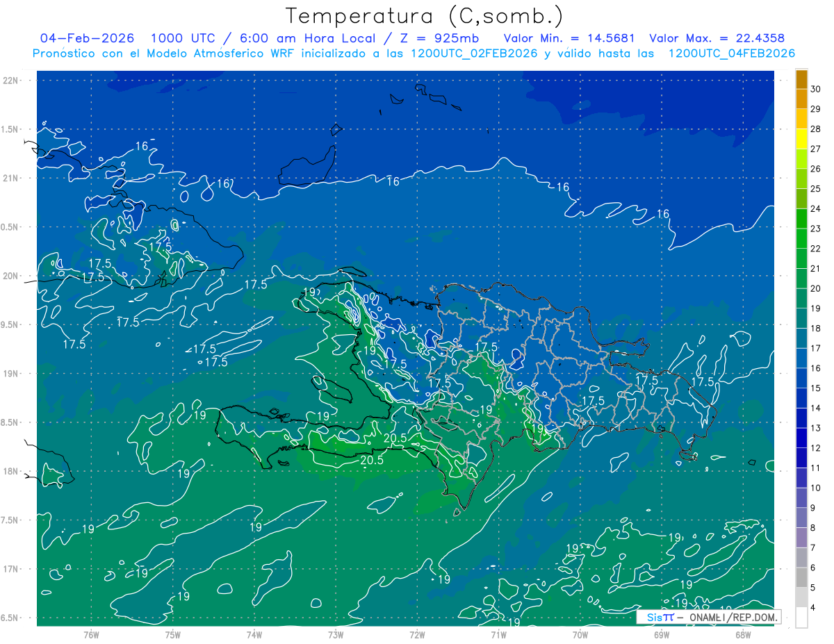This screenshot has width=834, height=644.
Task: Click the "69W" longitude label
Action: [x=662, y=634]
